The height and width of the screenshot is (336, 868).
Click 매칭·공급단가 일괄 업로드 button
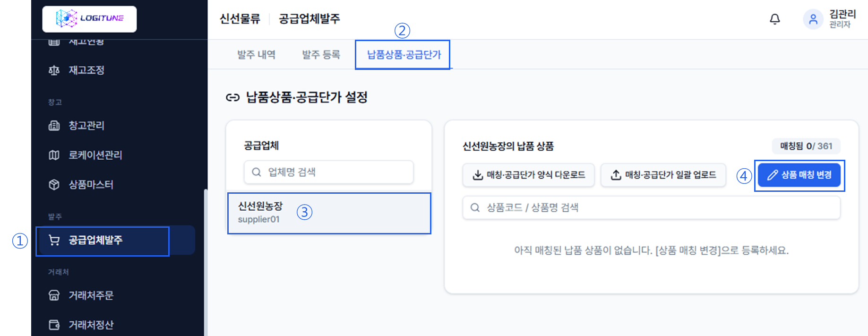coord(663,175)
